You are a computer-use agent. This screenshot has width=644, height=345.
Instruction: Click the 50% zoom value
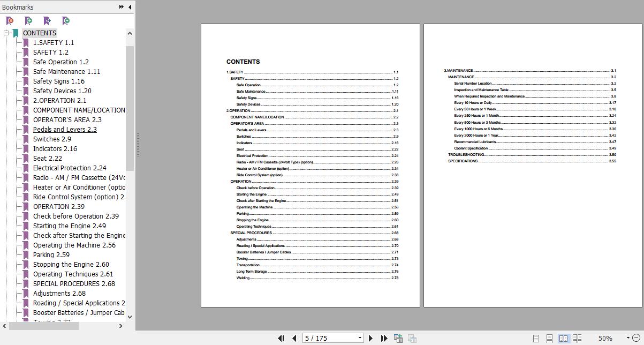coord(605,339)
